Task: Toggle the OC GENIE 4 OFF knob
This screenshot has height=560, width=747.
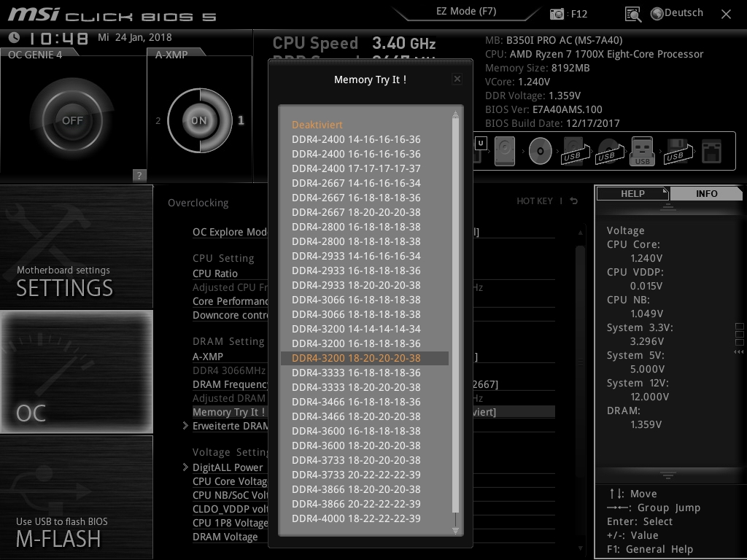Action: (72, 120)
